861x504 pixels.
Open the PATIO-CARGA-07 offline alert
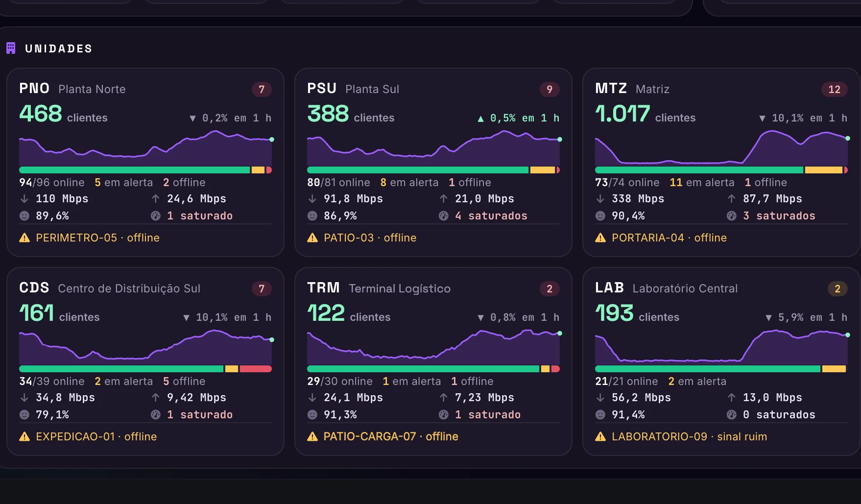(391, 436)
